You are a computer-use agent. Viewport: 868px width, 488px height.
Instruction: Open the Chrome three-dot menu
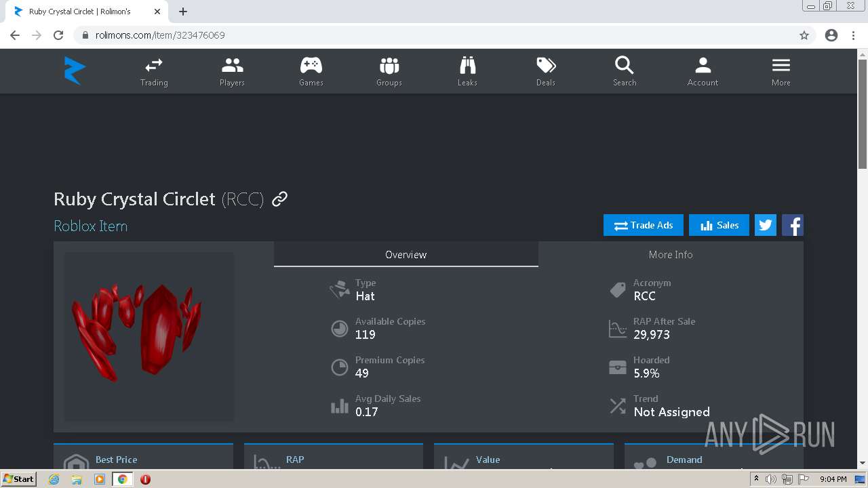tap(854, 35)
